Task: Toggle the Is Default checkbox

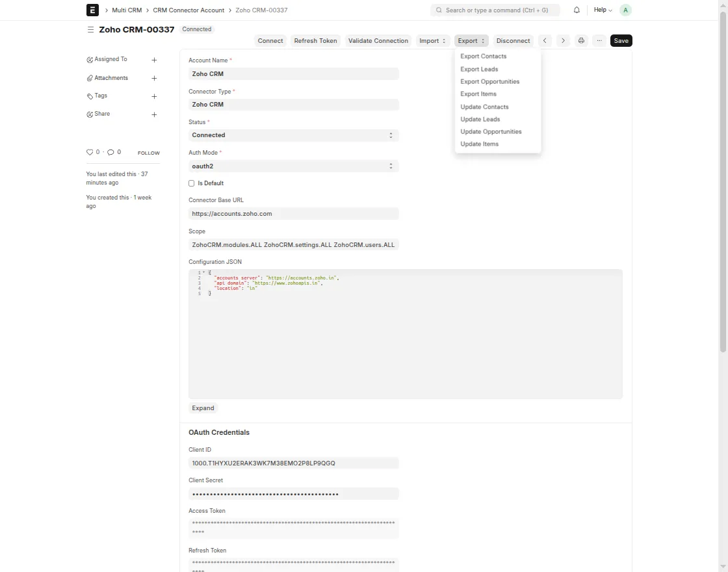Action: 191,183
